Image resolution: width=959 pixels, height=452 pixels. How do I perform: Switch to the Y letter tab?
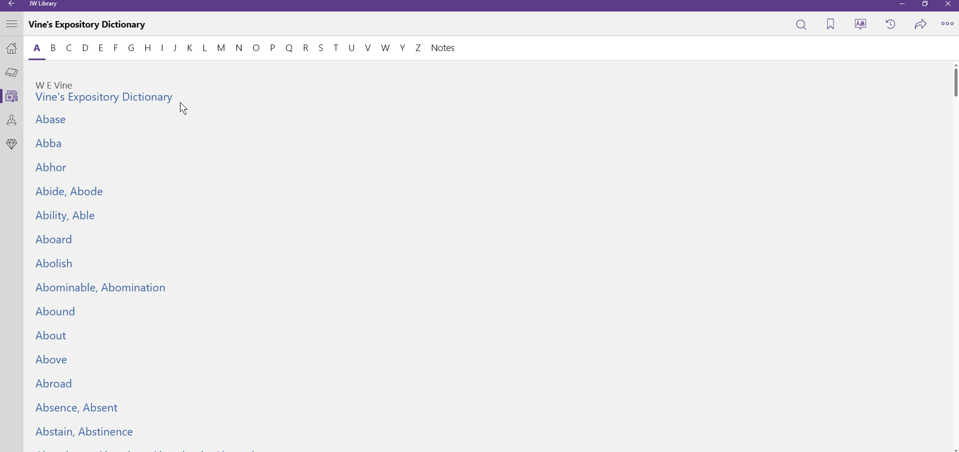click(x=402, y=48)
